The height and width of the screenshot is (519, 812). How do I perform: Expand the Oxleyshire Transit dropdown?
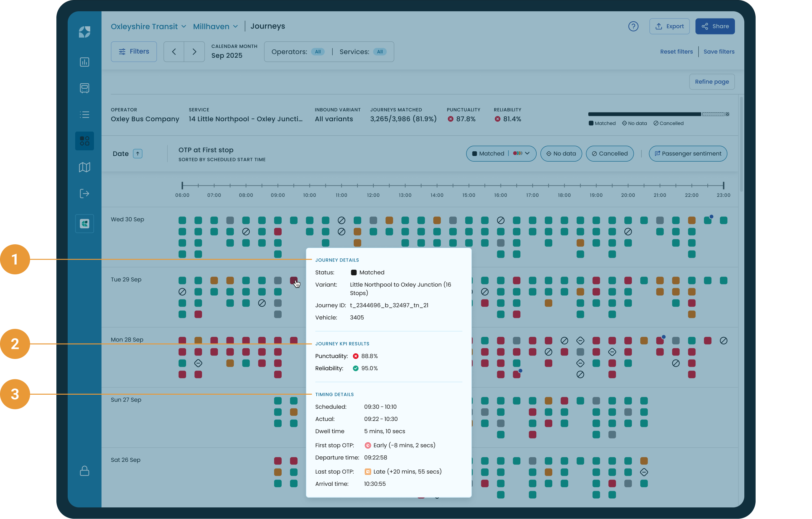click(148, 26)
